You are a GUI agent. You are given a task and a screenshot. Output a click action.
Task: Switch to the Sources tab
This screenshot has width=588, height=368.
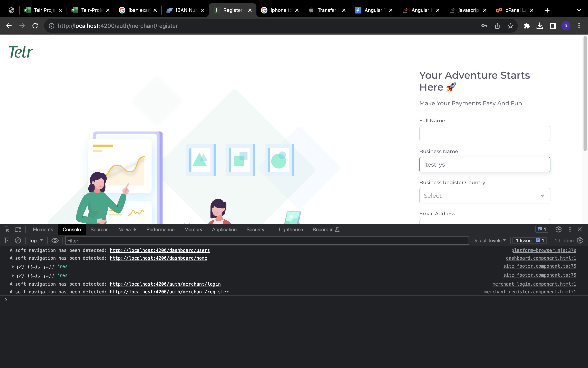point(99,230)
